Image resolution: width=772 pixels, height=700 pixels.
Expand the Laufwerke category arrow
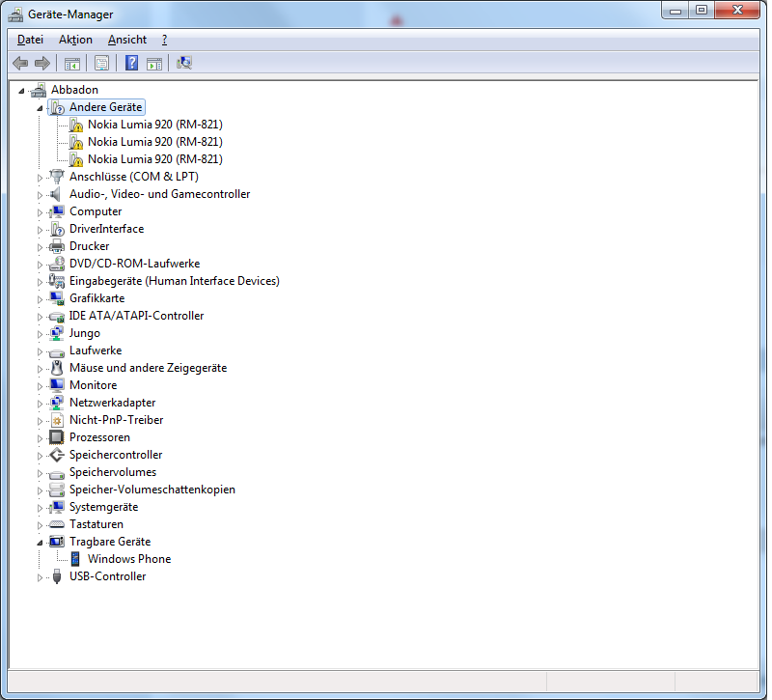pyautogui.click(x=40, y=351)
